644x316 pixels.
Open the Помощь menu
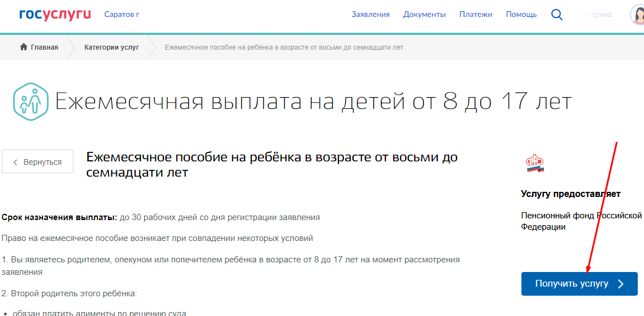click(521, 15)
